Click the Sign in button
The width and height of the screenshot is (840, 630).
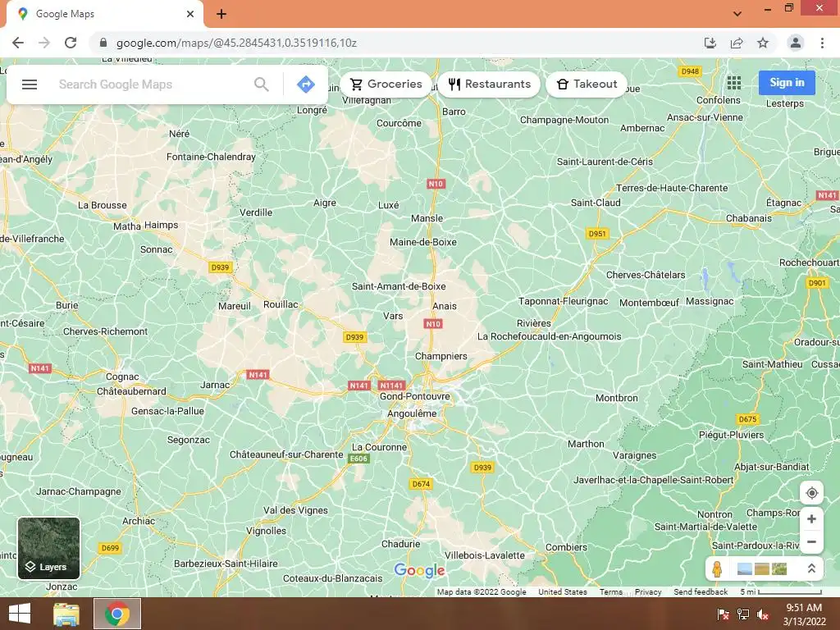tap(787, 83)
